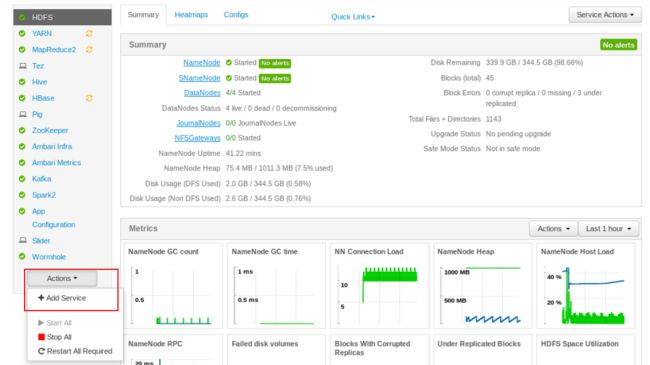Click the green status icon next to ZooKeeper

[x=22, y=130]
